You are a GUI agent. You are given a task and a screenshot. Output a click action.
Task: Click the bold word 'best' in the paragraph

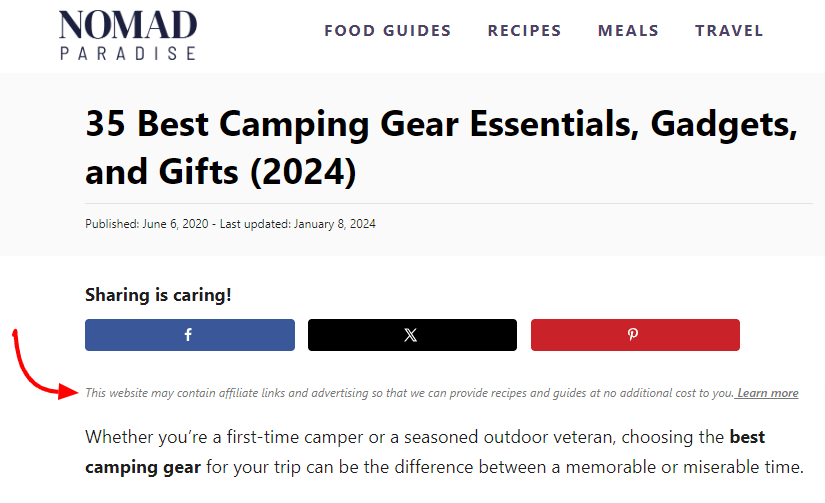click(x=747, y=437)
